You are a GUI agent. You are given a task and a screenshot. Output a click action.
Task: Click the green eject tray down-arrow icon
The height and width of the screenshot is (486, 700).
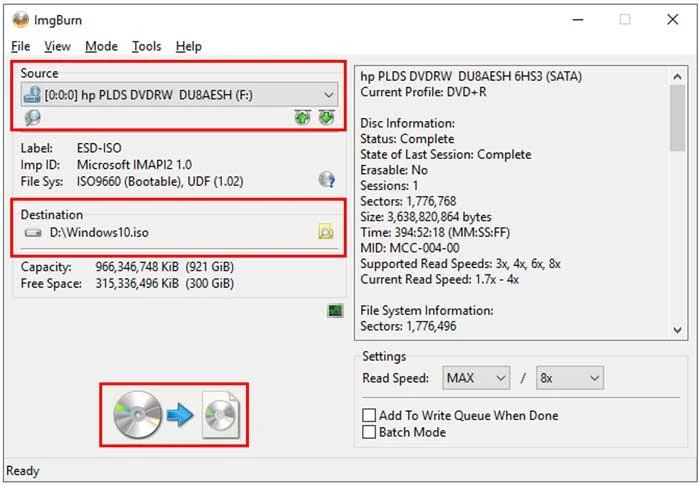click(327, 118)
